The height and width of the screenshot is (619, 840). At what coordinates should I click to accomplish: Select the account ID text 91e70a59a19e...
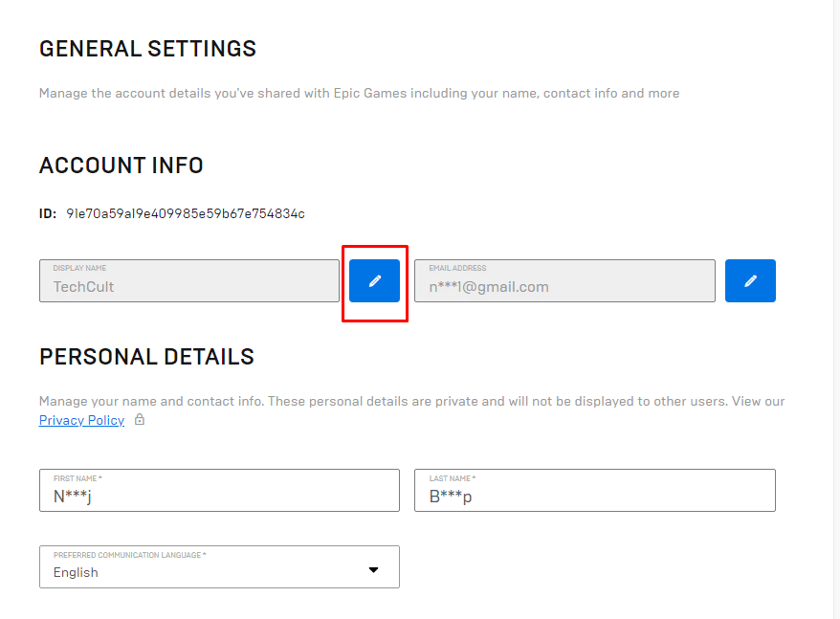point(186,214)
